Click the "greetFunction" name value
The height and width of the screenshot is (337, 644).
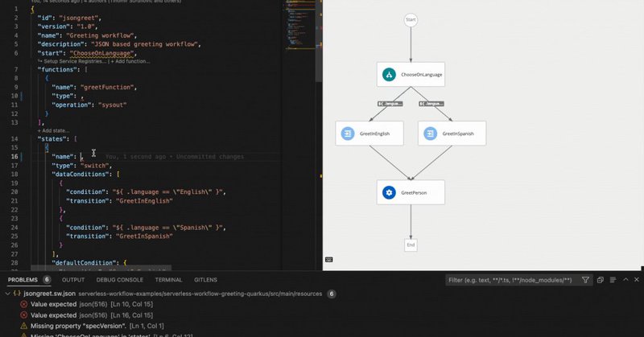pyautogui.click(x=107, y=87)
